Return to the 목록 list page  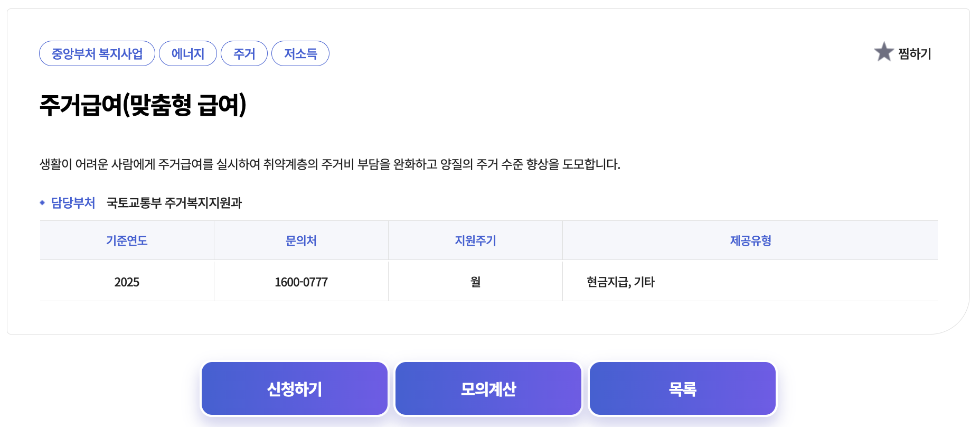point(682,388)
